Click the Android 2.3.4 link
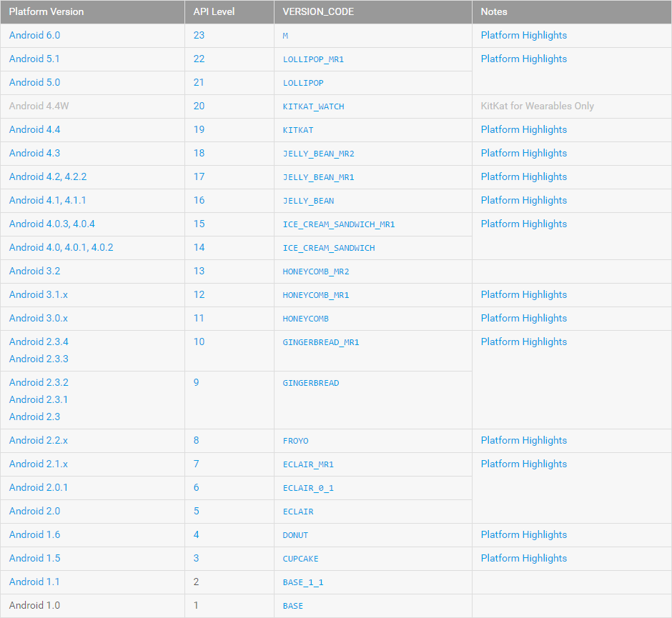This screenshot has height=618, width=672. (39, 342)
